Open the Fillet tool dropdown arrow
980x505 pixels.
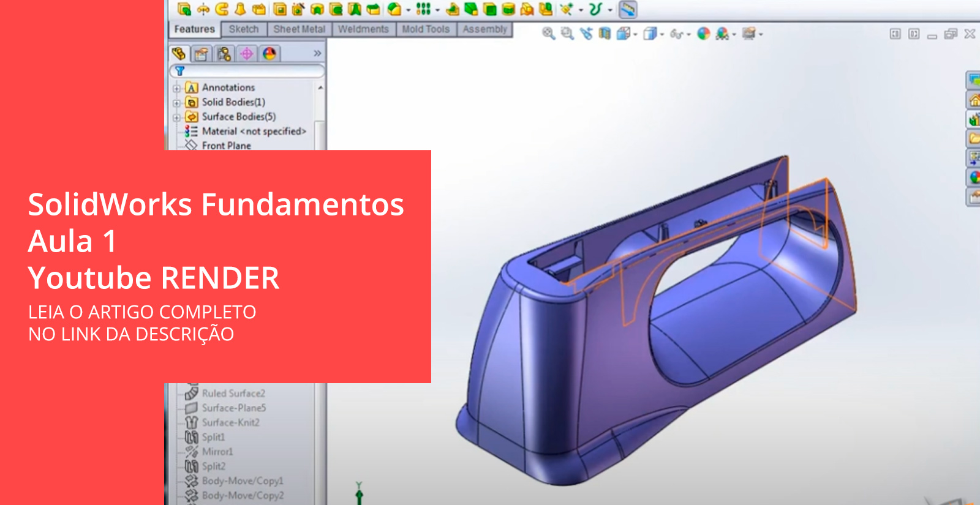(408, 10)
